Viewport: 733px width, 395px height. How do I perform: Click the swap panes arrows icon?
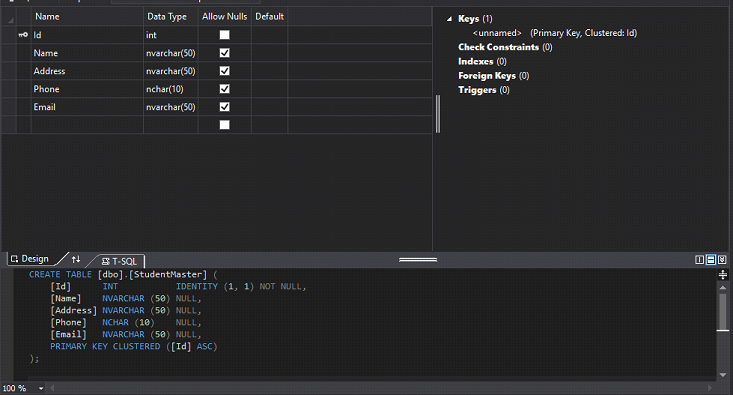(x=76, y=259)
